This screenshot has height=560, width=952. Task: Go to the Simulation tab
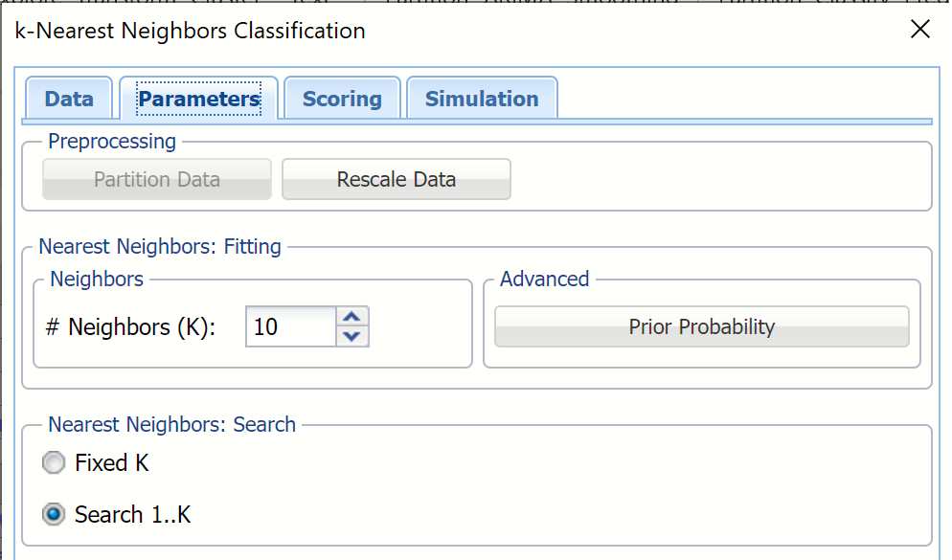click(x=482, y=99)
